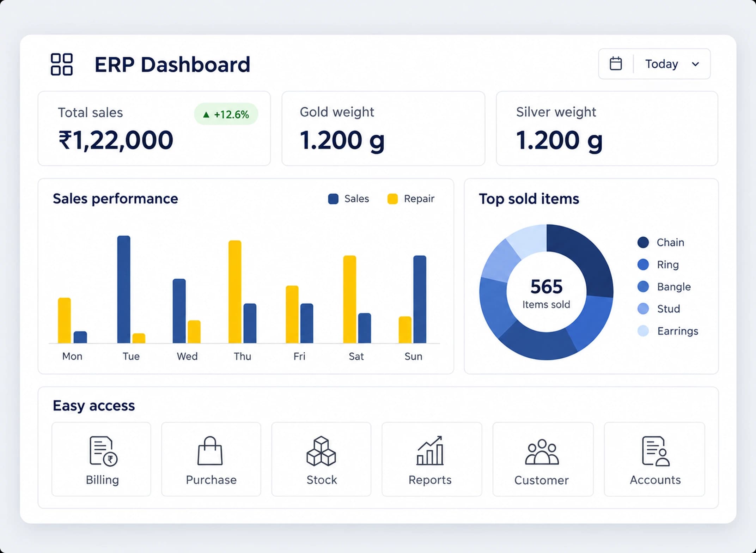Select the Chain legend dot
756x553 pixels.
pos(643,242)
